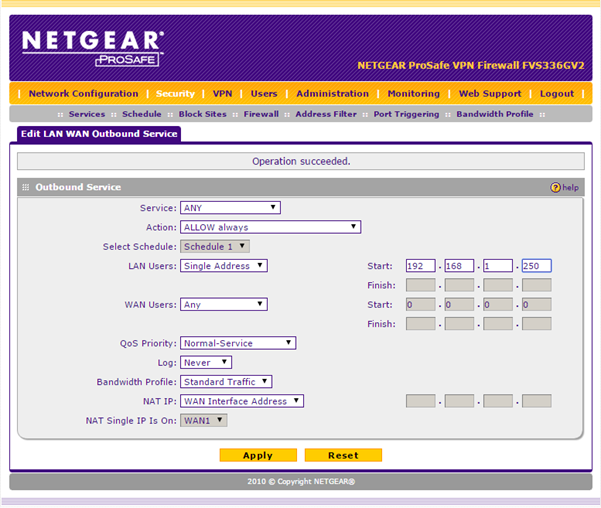The width and height of the screenshot is (601, 508).
Task: Open the WAN Users dropdown
Action: (x=224, y=304)
